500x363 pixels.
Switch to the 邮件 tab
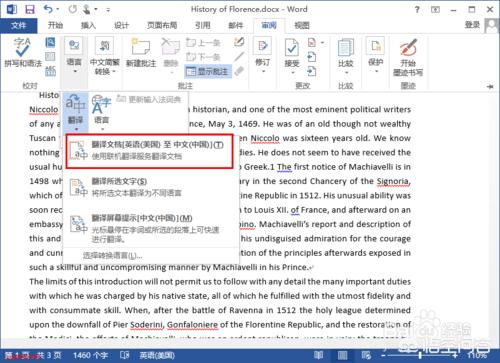[236, 25]
